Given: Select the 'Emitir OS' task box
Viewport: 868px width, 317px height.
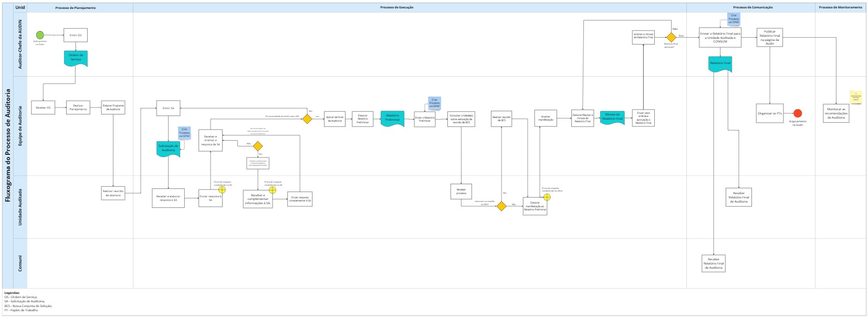Looking at the screenshot, I should 76,35.
